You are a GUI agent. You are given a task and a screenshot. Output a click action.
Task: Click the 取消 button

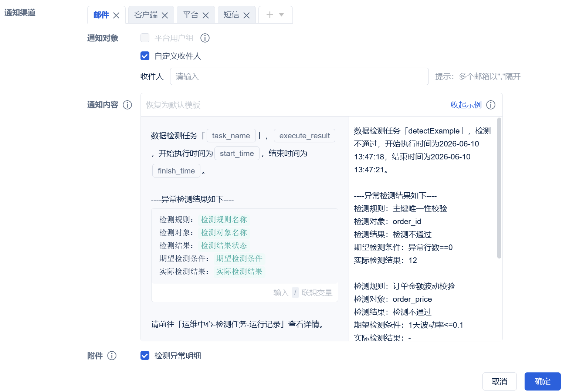pyautogui.click(x=499, y=381)
